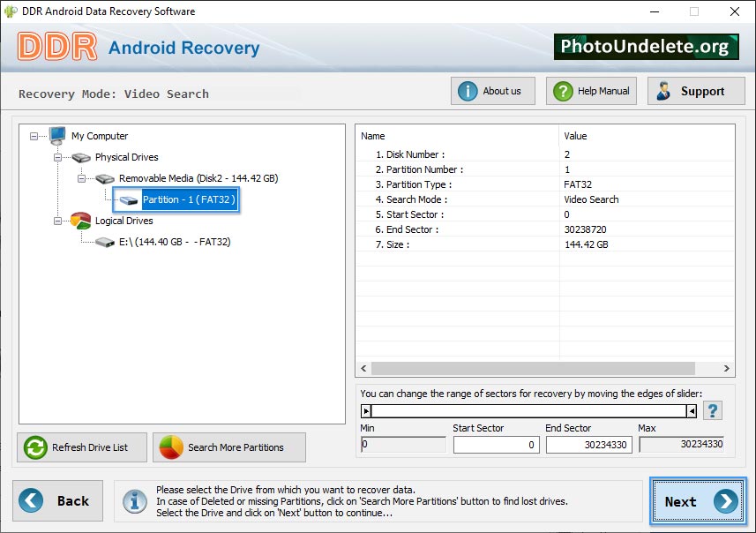
Task: Select the Logical Drives label
Action: (x=124, y=221)
